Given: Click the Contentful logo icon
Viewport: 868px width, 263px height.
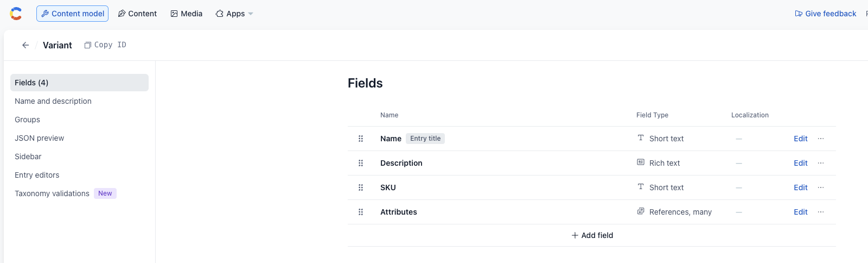Looking at the screenshot, I should point(16,14).
